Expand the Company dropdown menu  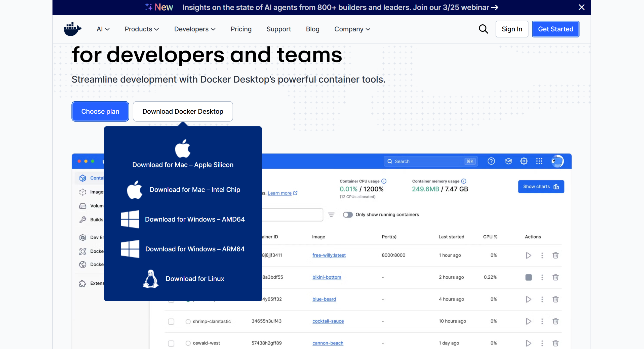[x=352, y=29]
